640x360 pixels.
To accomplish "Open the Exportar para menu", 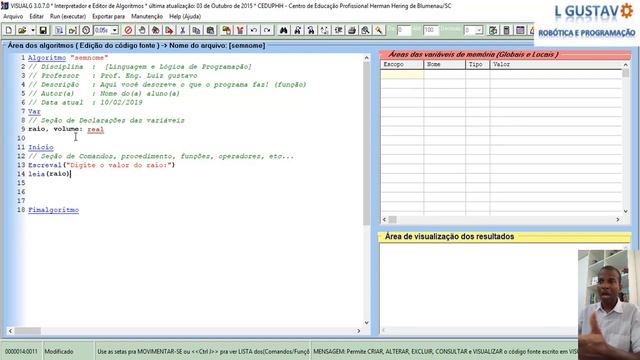I will [109, 16].
